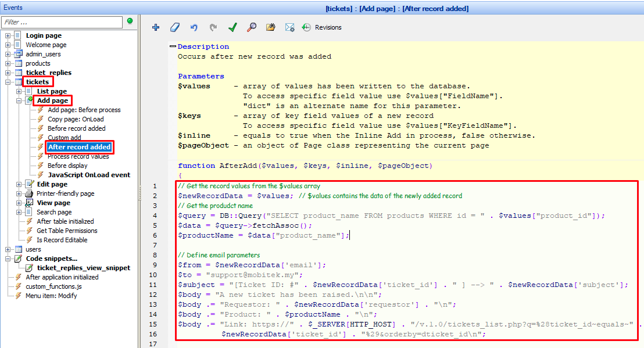Viewport: 644px width, 348px height.
Task: Collapse the description section in the code editor
Action: [x=173, y=46]
